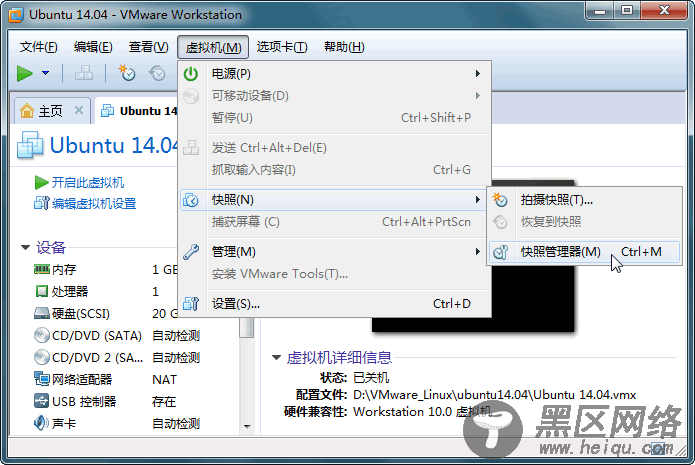Click the USB controller icon
The image size is (695, 465).
42,401
